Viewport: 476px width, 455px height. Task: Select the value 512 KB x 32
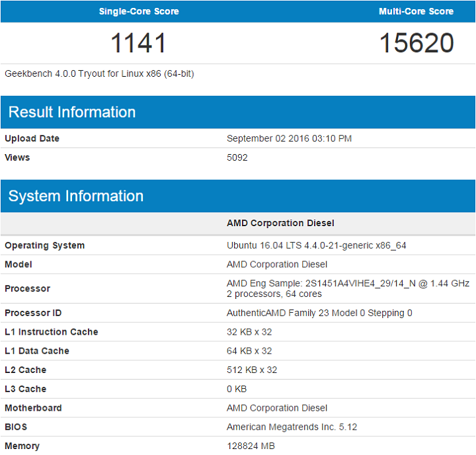252,370
